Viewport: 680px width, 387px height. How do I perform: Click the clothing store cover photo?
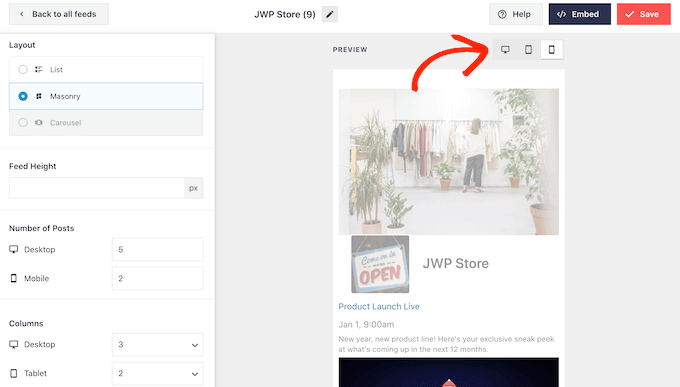coord(448,162)
